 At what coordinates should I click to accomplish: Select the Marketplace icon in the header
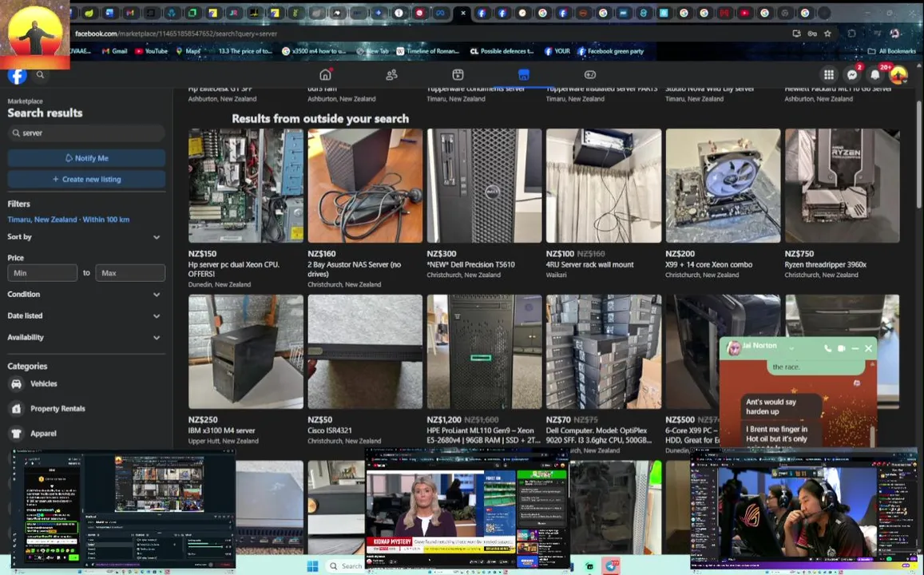[x=524, y=75]
